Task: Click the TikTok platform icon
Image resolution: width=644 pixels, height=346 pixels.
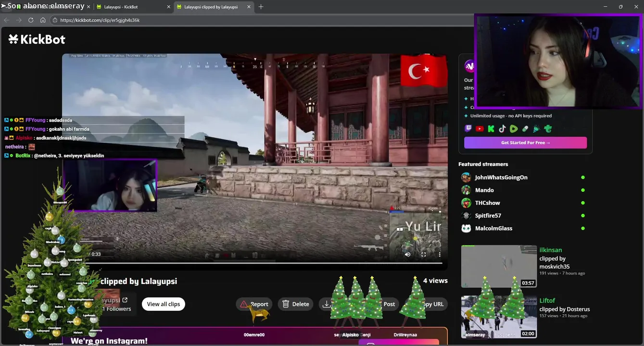Action: pyautogui.click(x=502, y=129)
